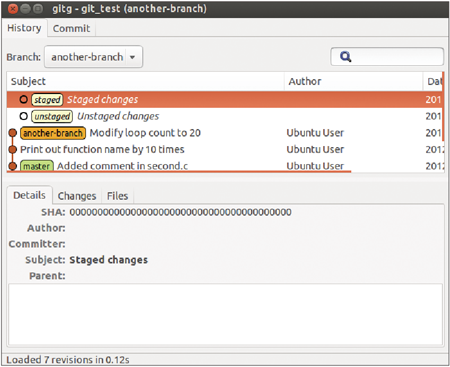Click the unstaged label tag

pyautogui.click(x=52, y=116)
